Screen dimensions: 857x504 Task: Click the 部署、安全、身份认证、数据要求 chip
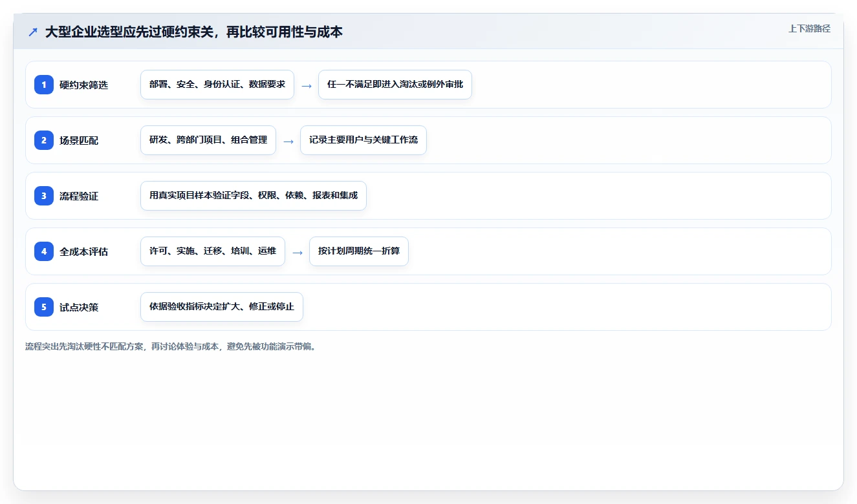[217, 85]
